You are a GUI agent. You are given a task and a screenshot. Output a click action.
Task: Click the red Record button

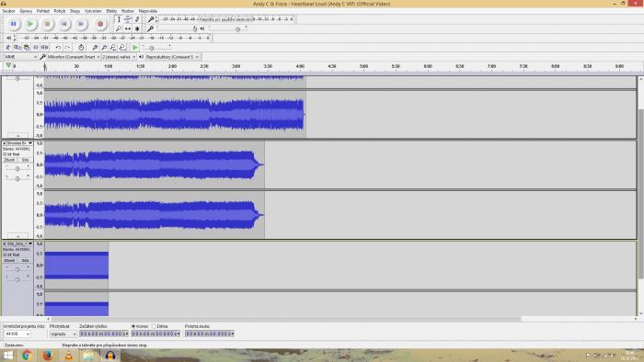100,24
